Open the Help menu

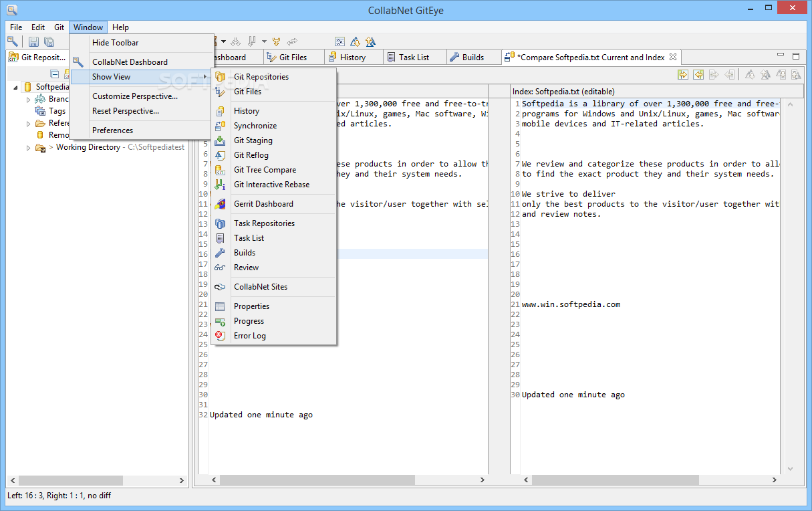[x=121, y=27]
